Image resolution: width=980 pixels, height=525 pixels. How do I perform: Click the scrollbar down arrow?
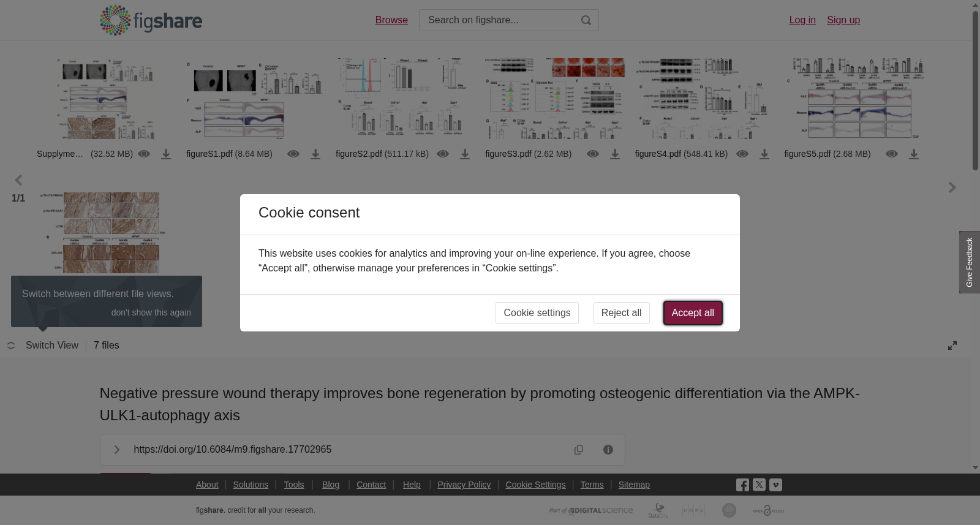pyautogui.click(x=975, y=468)
